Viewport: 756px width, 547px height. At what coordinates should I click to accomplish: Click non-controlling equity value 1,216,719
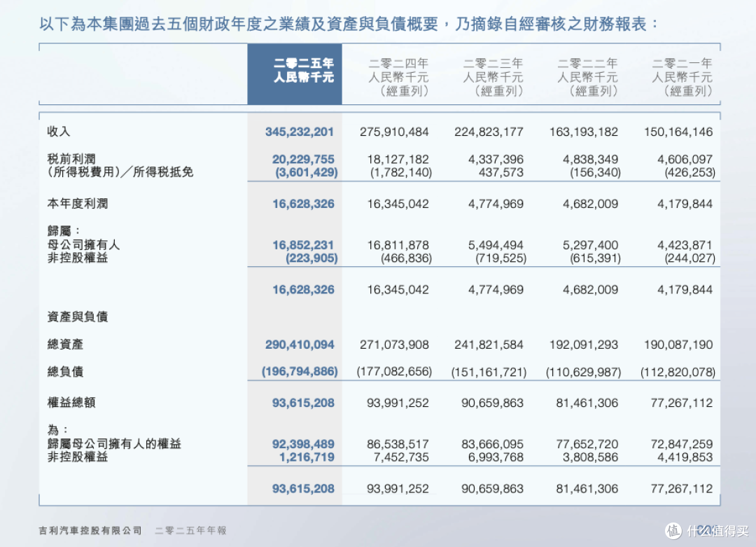[x=307, y=457]
